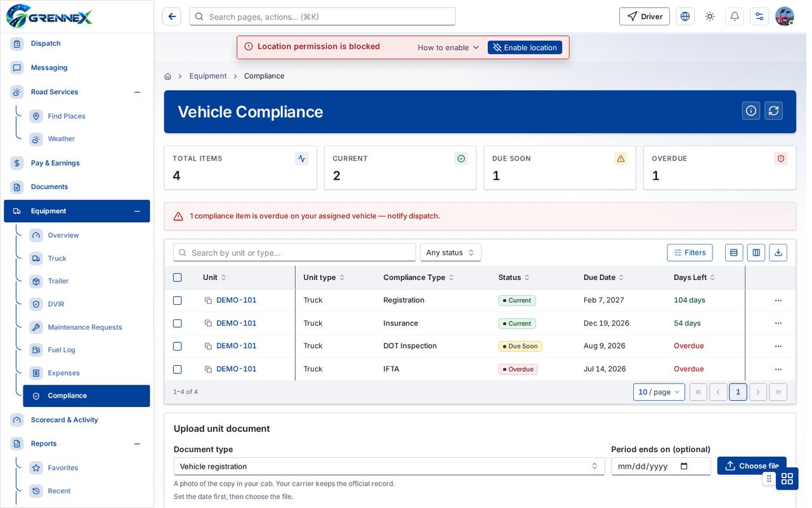Click the back arrow button in header
Screen dimensions: 812x508
[x=172, y=17]
